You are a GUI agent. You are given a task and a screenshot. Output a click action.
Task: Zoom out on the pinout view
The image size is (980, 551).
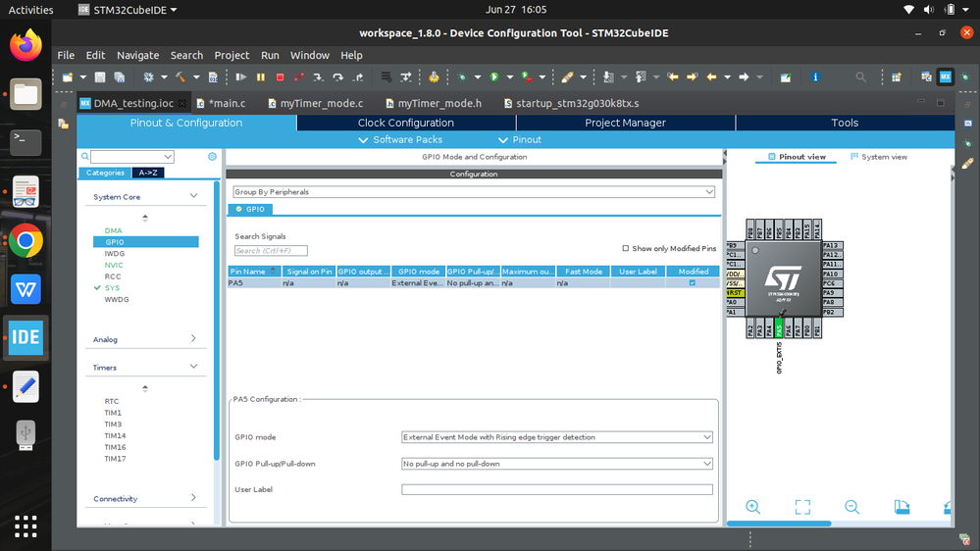851,507
